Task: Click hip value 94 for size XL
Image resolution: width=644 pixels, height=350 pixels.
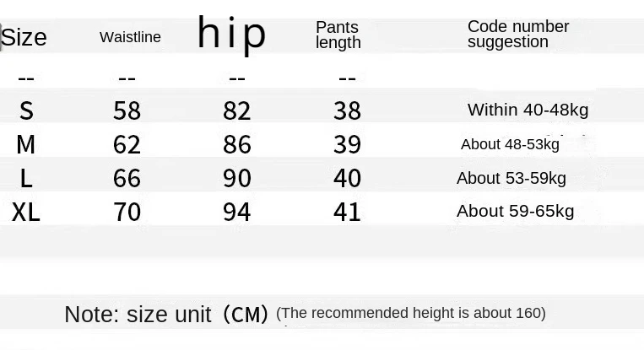Action: (x=237, y=212)
